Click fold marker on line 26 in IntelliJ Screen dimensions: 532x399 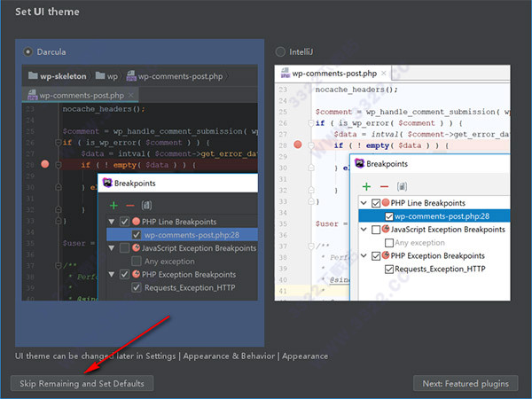click(311, 123)
